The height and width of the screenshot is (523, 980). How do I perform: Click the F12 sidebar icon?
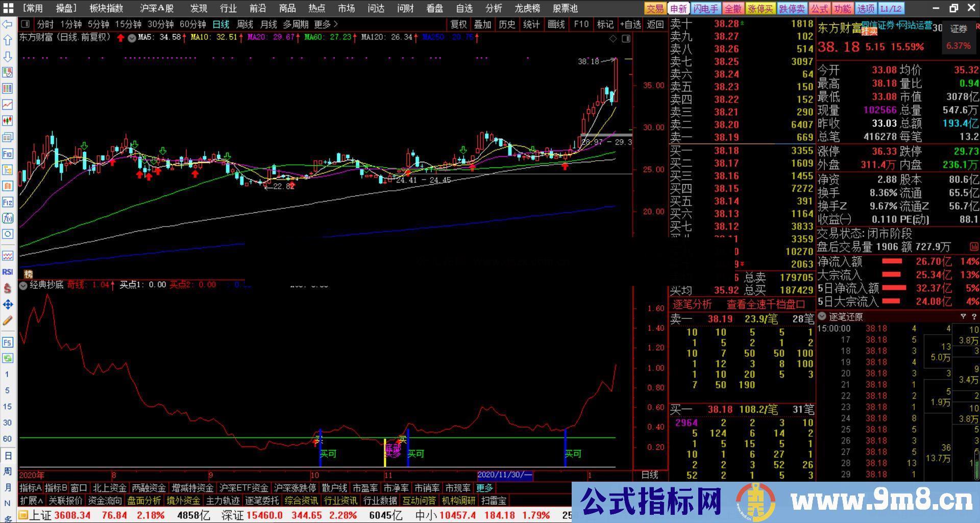pyautogui.click(x=7, y=202)
